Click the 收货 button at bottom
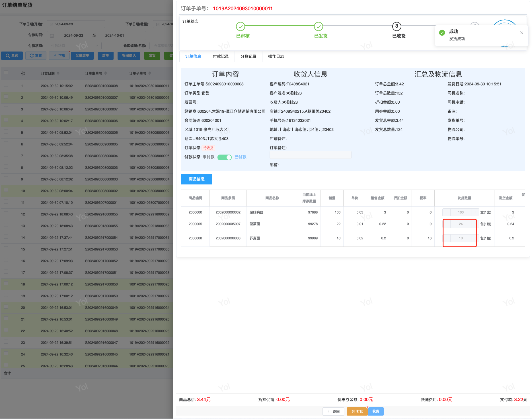 pos(375,411)
